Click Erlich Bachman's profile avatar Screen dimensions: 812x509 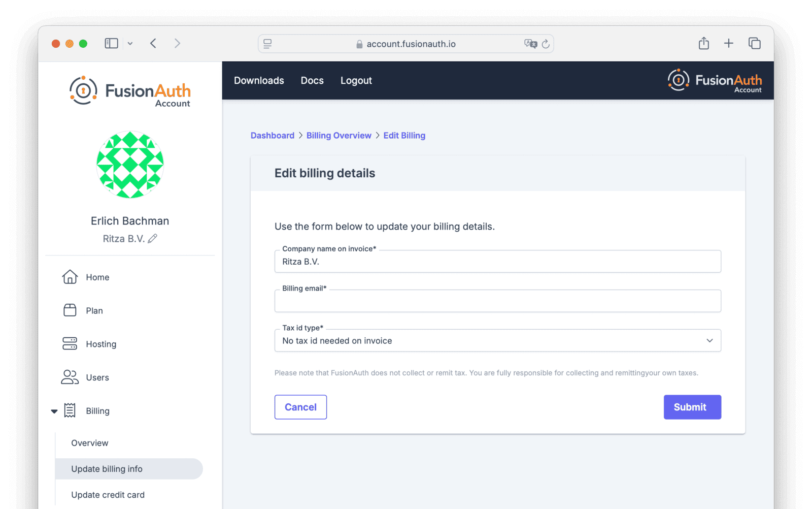[130, 165]
